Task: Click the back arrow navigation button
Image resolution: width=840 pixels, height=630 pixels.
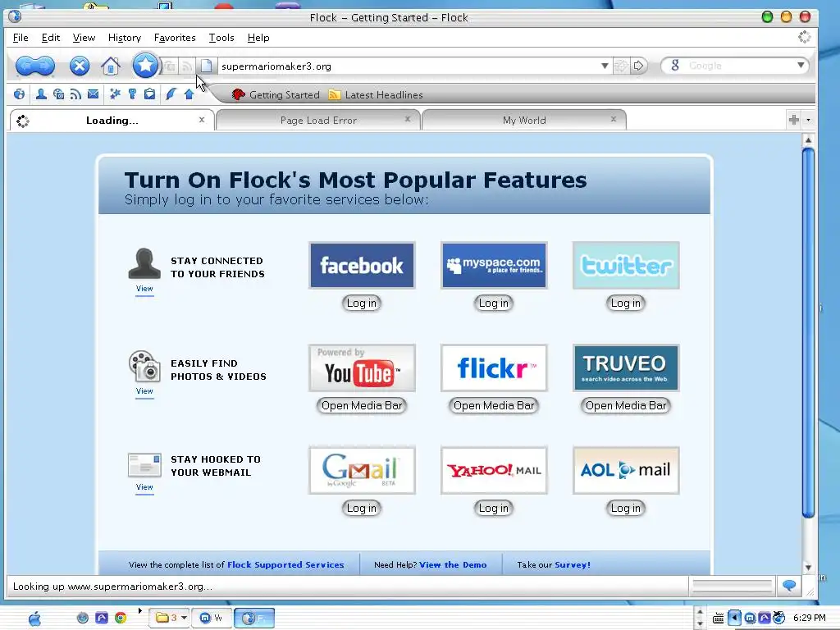Action: [25, 66]
